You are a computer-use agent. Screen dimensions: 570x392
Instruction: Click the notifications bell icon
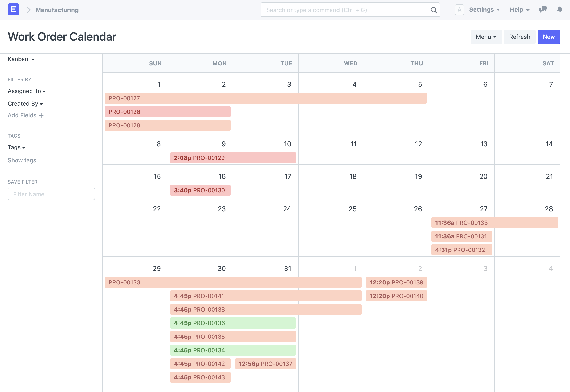tap(560, 9)
